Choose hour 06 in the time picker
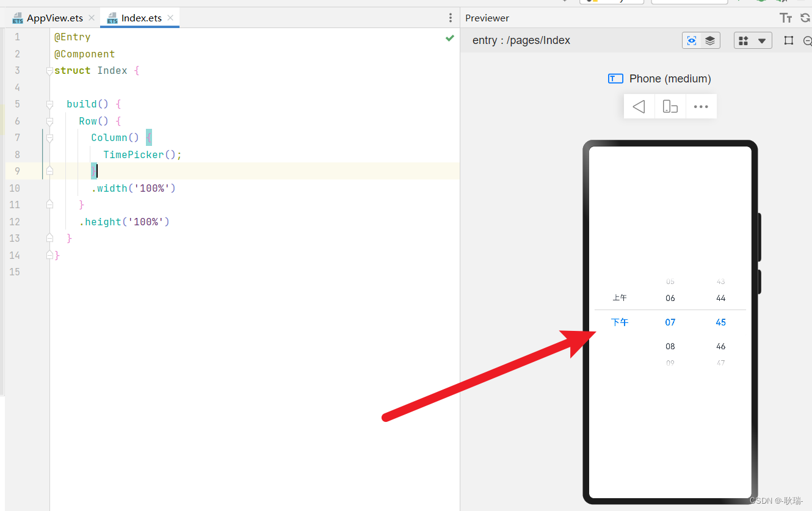Screen dimensions: 812x511 (670, 298)
